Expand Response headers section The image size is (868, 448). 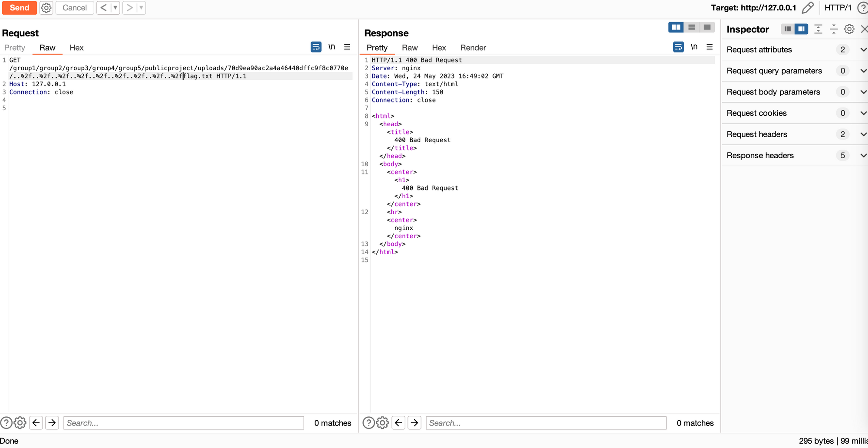[x=795, y=156]
